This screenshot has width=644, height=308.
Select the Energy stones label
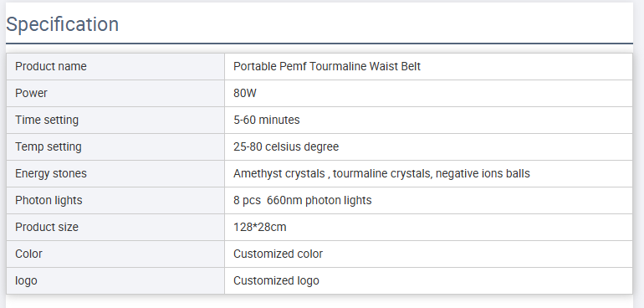pyautogui.click(x=51, y=173)
